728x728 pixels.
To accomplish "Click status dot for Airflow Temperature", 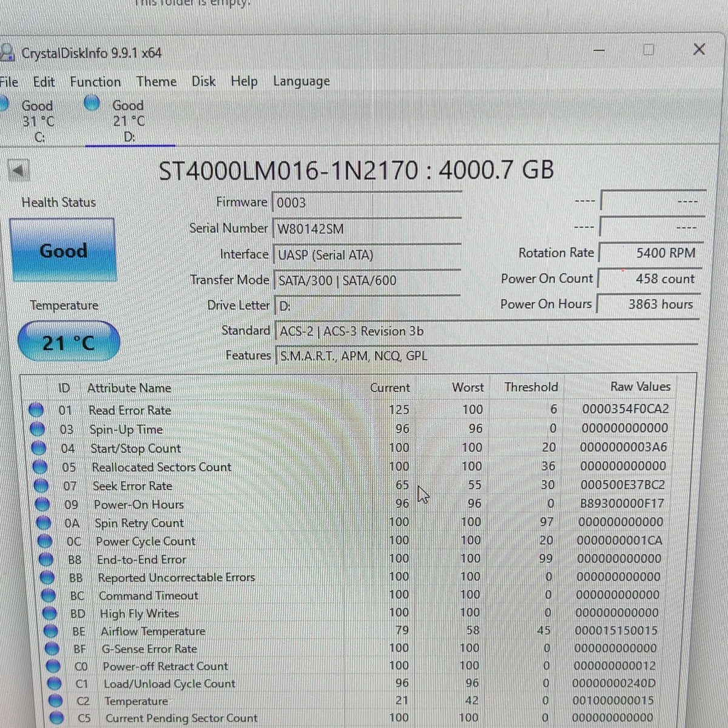I will 51,631.
